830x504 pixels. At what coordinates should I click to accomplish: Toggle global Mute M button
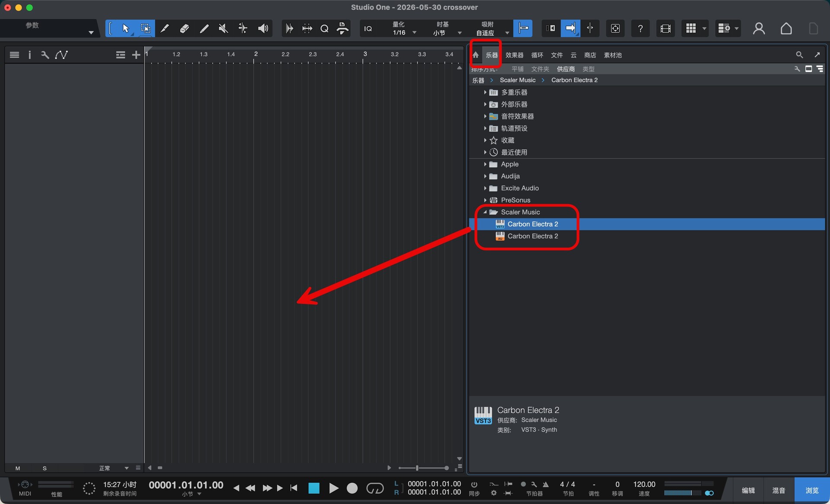tap(18, 468)
